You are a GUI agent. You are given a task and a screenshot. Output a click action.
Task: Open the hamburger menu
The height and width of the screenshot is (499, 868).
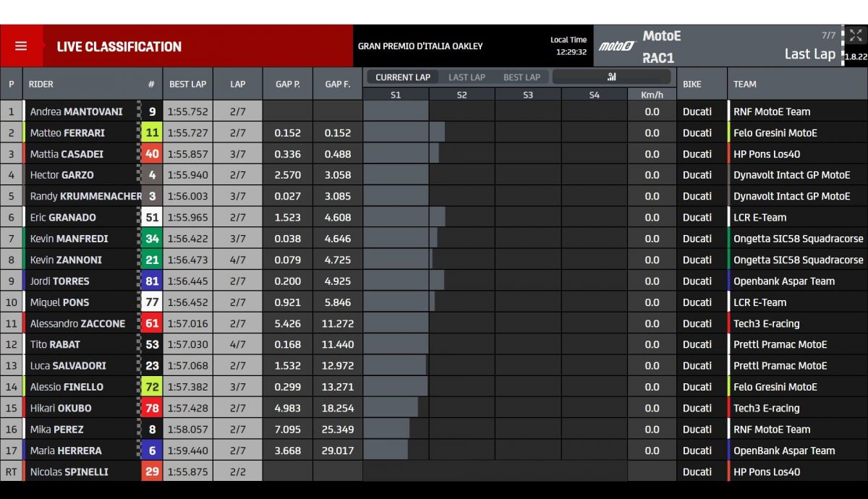pyautogui.click(x=21, y=46)
